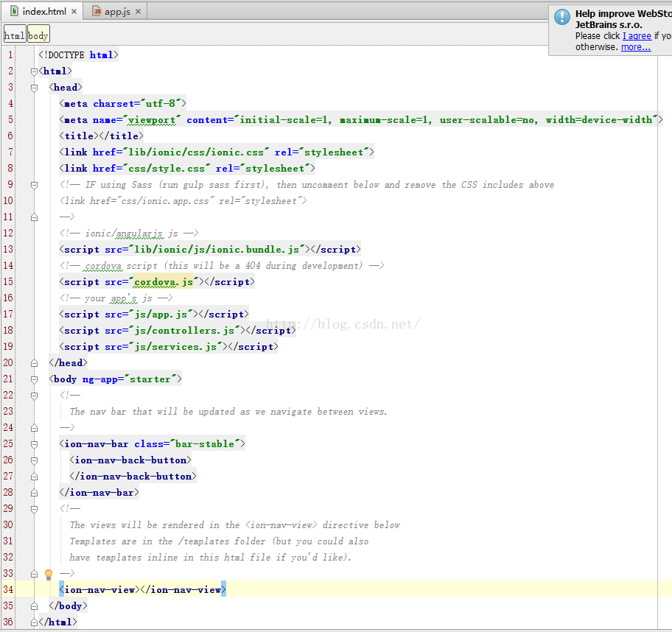The width and height of the screenshot is (672, 632).
Task: Click the fold end marker on line 11
Action: (x=35, y=217)
